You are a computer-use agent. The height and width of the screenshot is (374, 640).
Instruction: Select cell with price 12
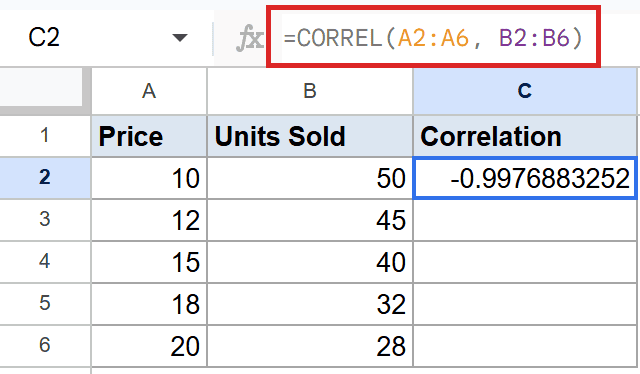click(x=149, y=220)
